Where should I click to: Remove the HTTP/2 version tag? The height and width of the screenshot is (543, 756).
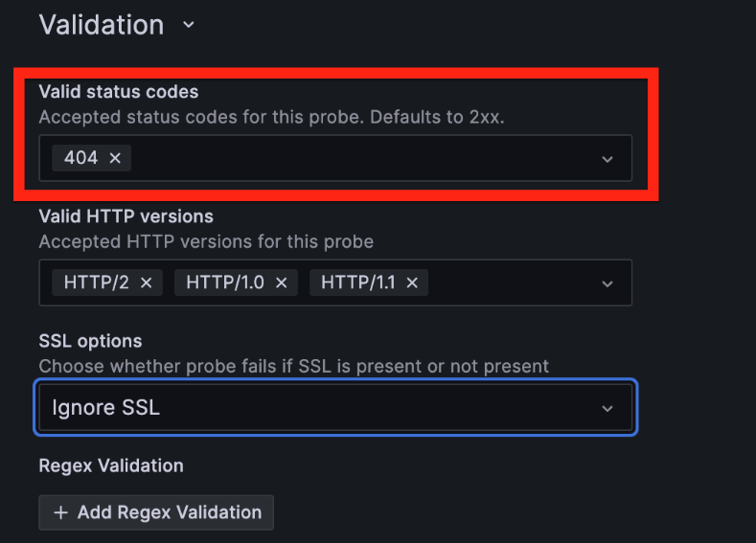point(146,283)
